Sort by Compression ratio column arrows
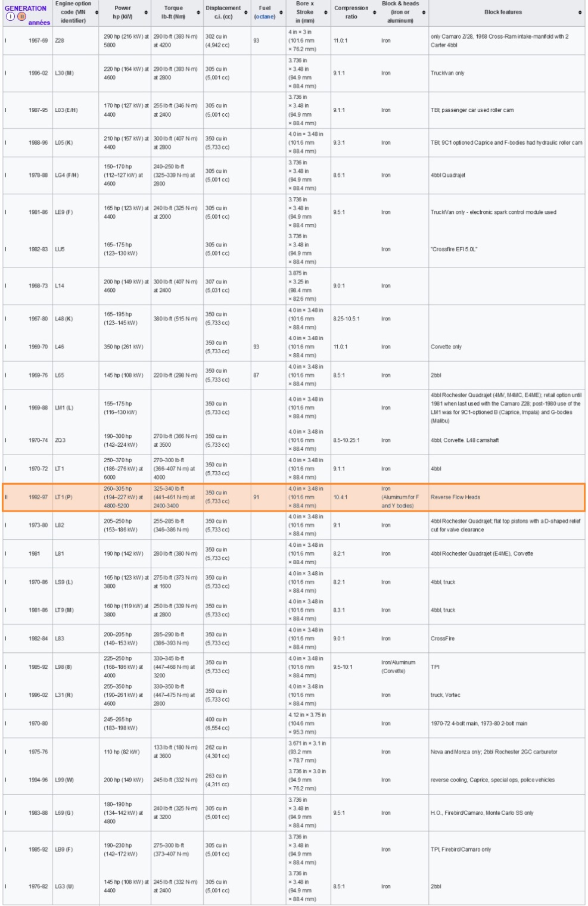Image resolution: width=588 pixels, height=906 pixels. click(x=374, y=13)
